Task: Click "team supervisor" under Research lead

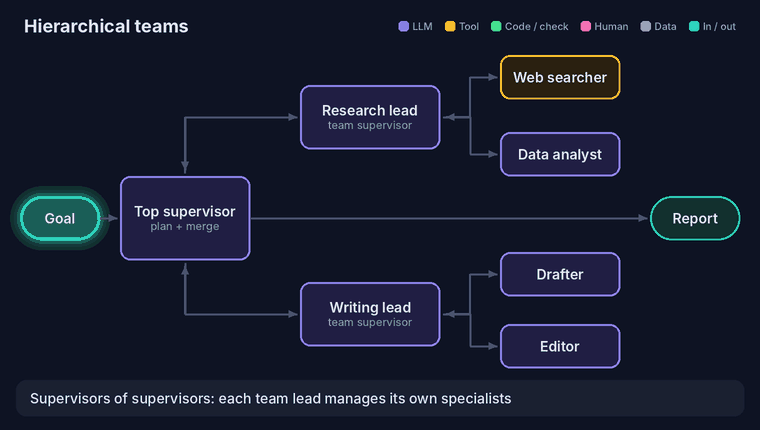Action: (x=370, y=125)
